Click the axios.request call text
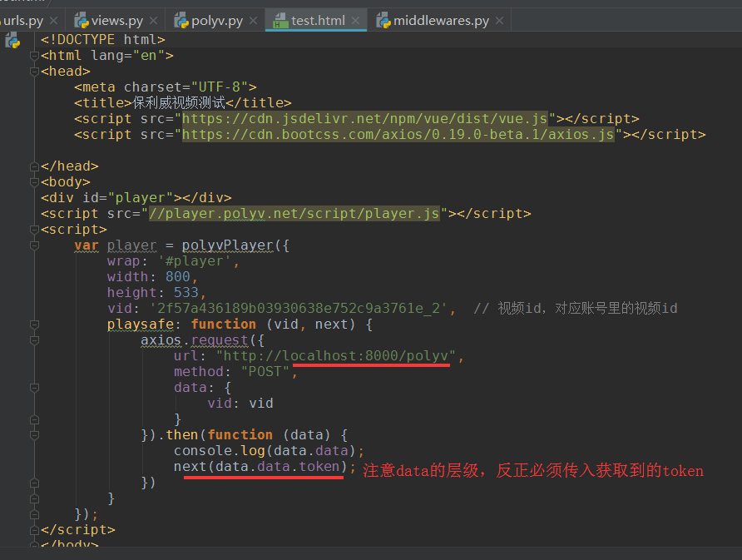The height and width of the screenshot is (560, 742). (194, 340)
